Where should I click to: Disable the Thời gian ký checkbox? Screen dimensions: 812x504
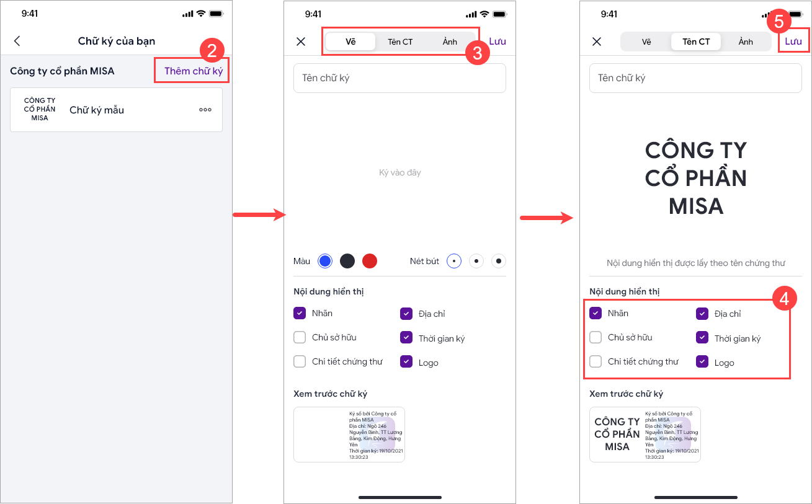pos(702,337)
